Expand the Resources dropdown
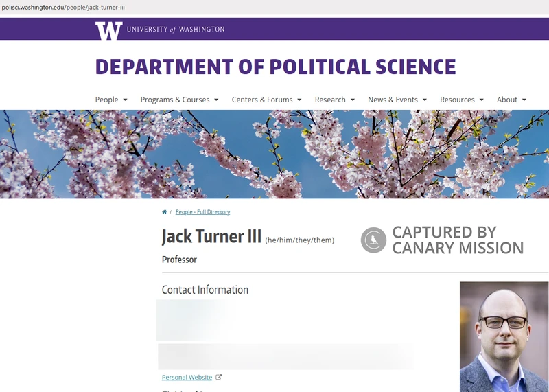Viewport: 549px width, 392px height. (461, 100)
